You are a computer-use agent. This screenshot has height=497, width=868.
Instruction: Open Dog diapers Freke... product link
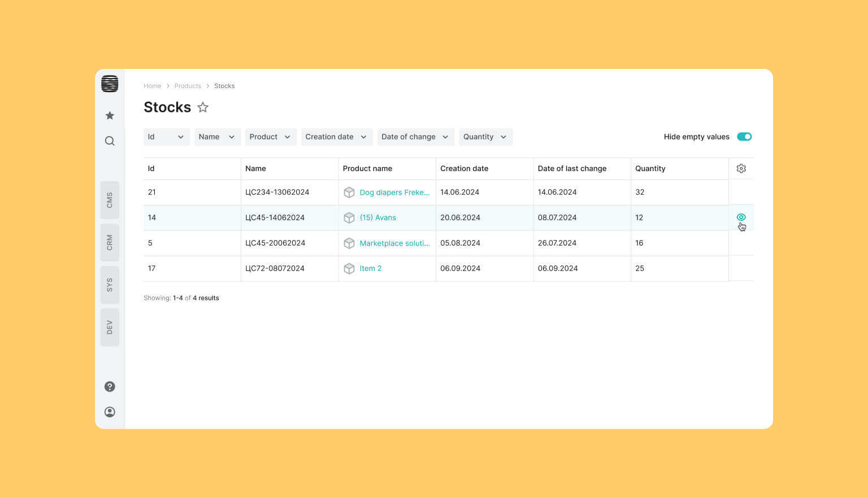[394, 192]
